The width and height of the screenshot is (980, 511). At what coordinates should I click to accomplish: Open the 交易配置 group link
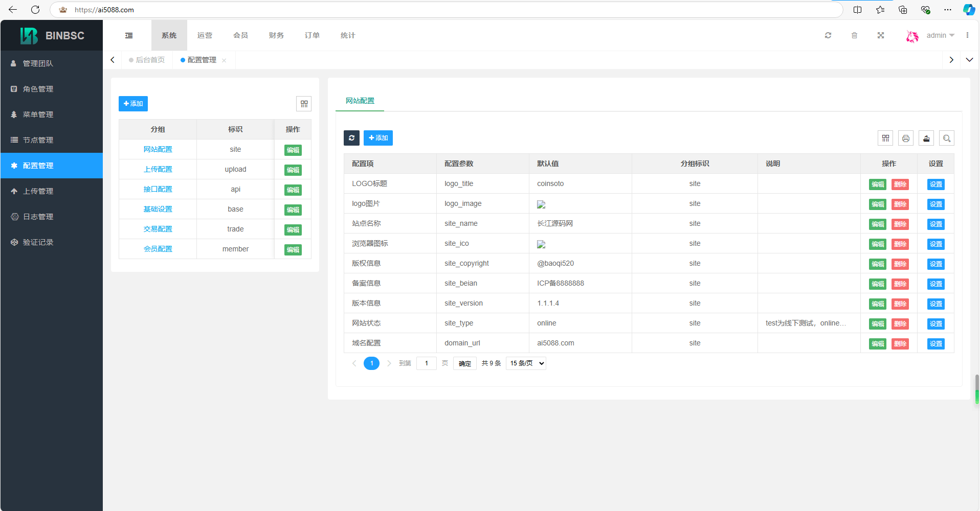pyautogui.click(x=158, y=229)
